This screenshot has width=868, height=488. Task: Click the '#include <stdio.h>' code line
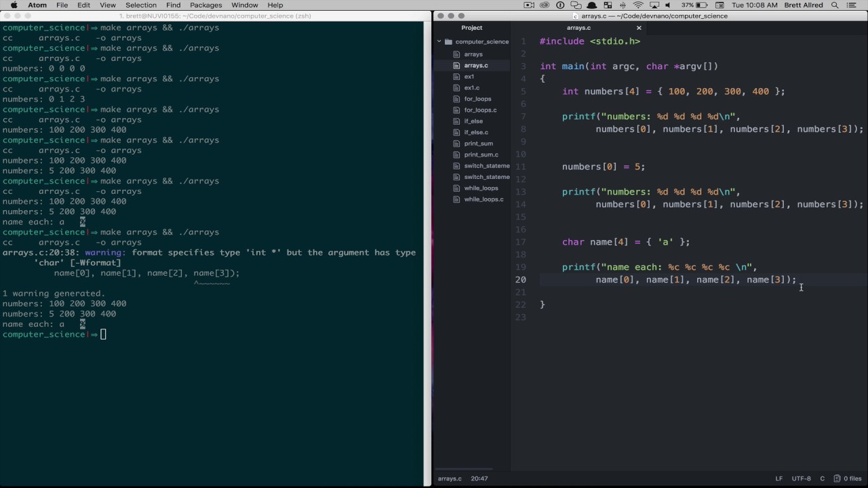tap(590, 41)
